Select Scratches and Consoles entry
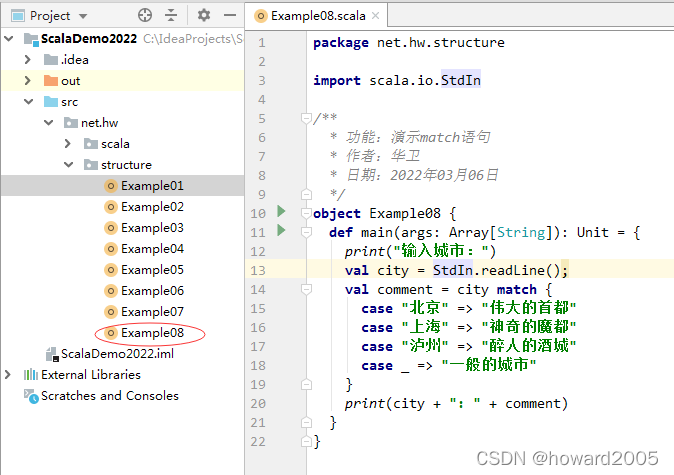Image resolution: width=674 pixels, height=475 pixels. click(110, 395)
